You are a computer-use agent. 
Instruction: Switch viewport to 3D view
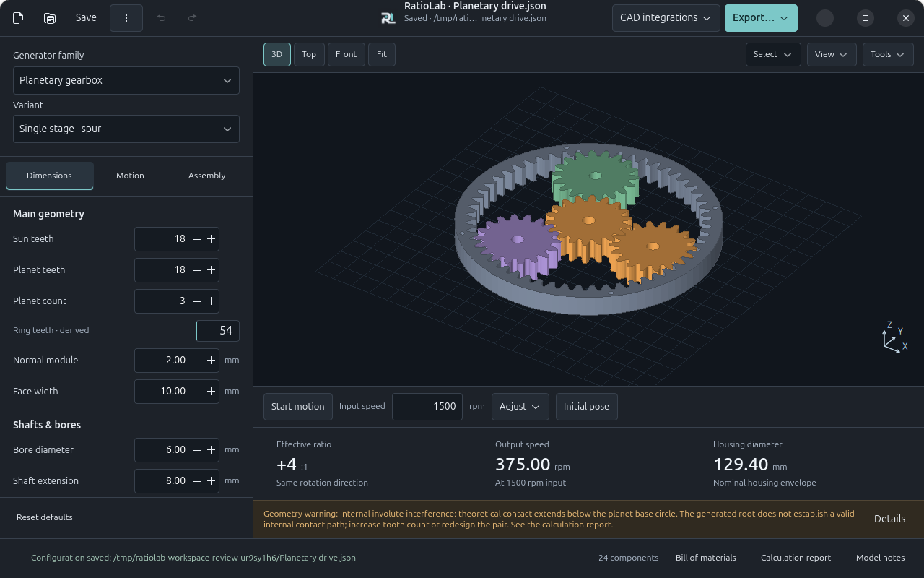[x=277, y=54]
